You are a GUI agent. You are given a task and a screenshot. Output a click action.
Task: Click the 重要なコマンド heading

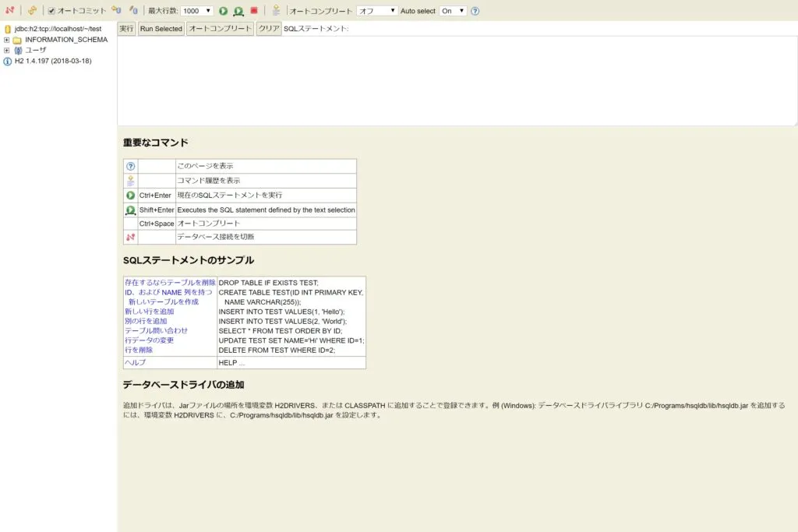tap(156, 143)
